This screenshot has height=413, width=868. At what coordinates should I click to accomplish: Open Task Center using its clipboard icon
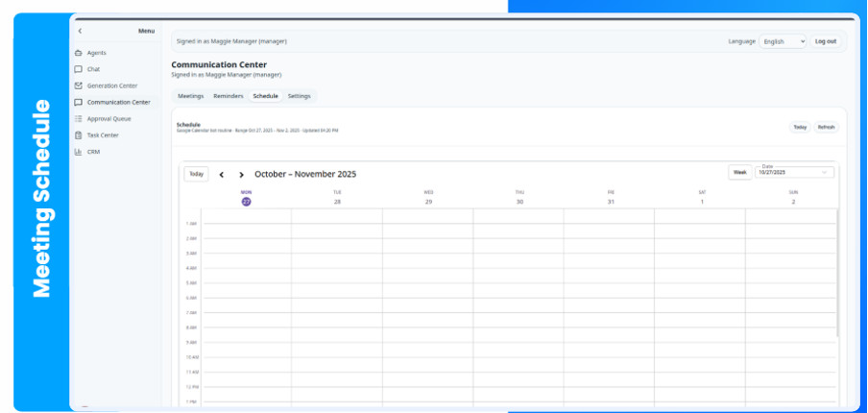point(78,135)
